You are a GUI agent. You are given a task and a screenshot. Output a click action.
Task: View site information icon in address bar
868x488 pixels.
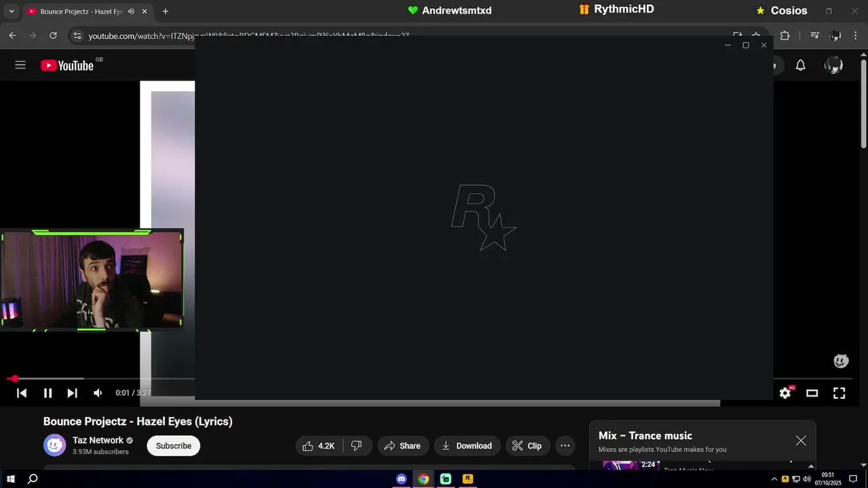[77, 35]
